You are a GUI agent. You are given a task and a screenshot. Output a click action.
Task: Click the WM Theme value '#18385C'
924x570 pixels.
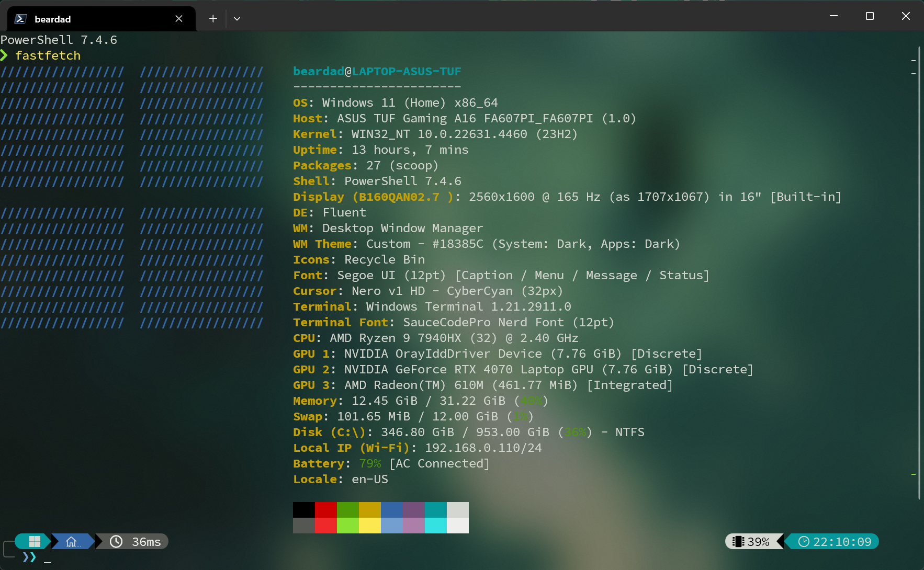coord(458,244)
